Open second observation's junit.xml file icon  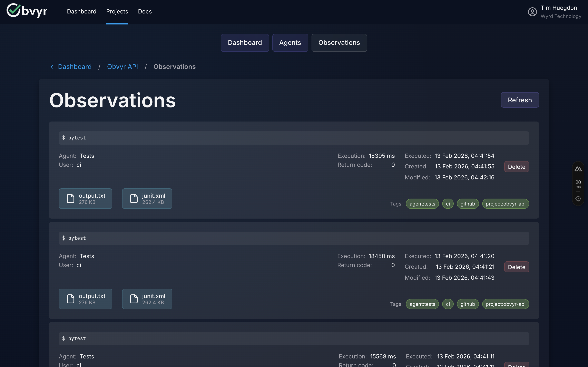click(134, 299)
